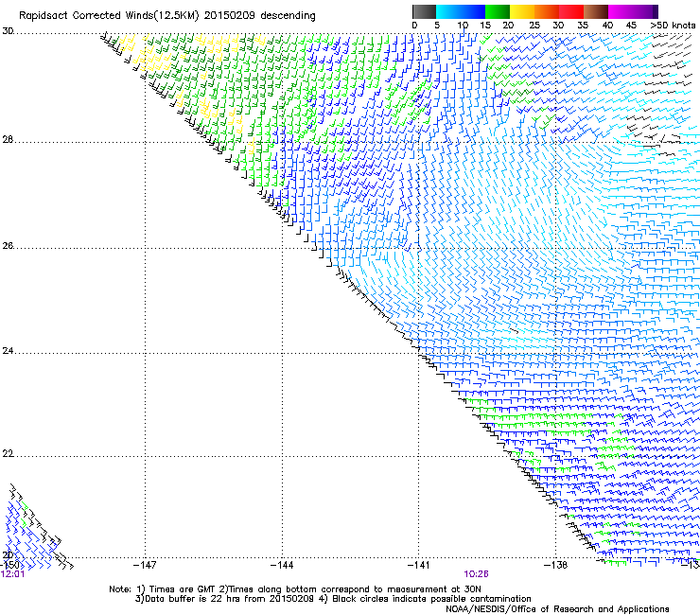This screenshot has height=615, width=700.
Task: Click the magenta 40-45 knots legend color
Action: (621, 11)
